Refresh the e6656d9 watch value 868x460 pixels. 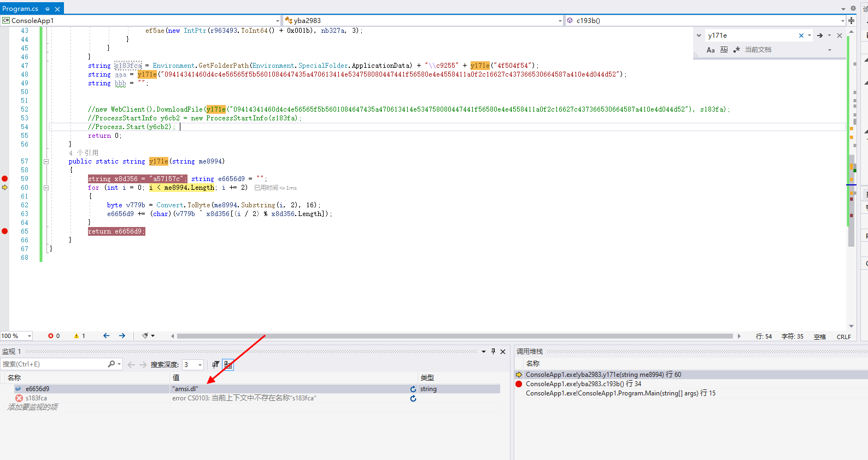413,389
